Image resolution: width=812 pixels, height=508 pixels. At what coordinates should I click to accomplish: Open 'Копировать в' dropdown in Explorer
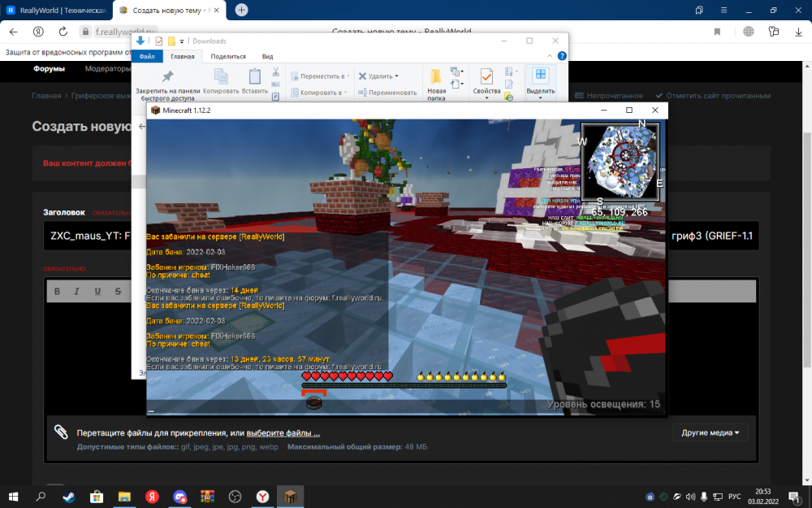click(319, 93)
